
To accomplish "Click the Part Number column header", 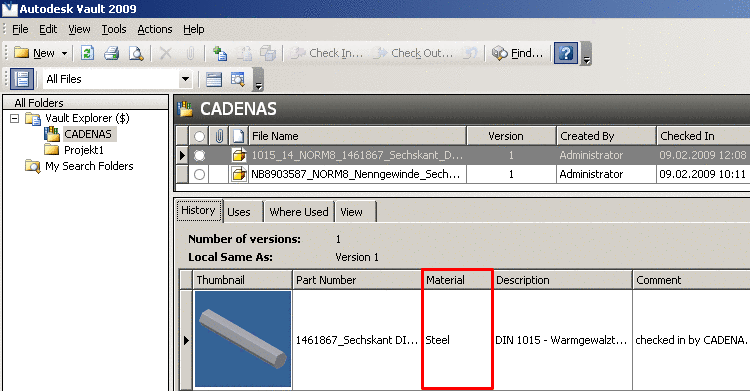I will 357,280.
